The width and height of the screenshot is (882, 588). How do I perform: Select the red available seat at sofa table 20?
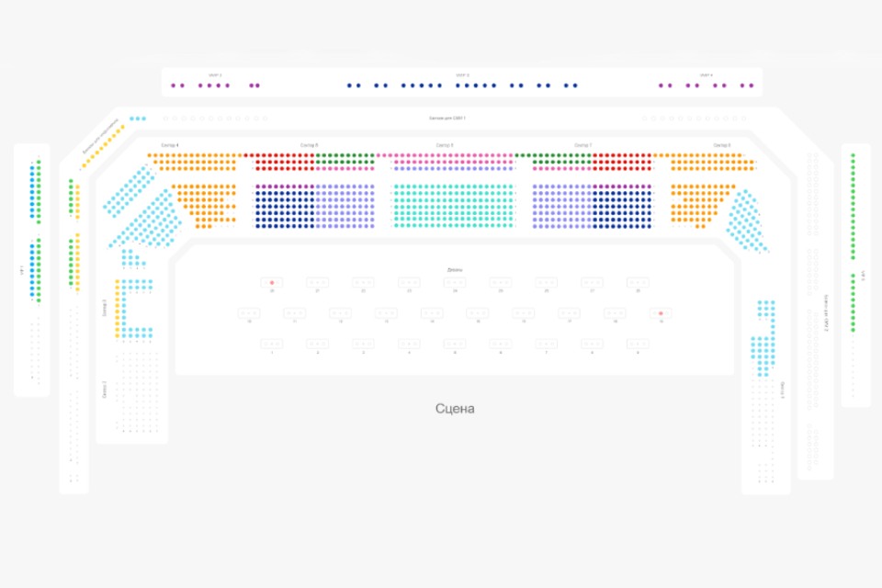click(x=272, y=282)
